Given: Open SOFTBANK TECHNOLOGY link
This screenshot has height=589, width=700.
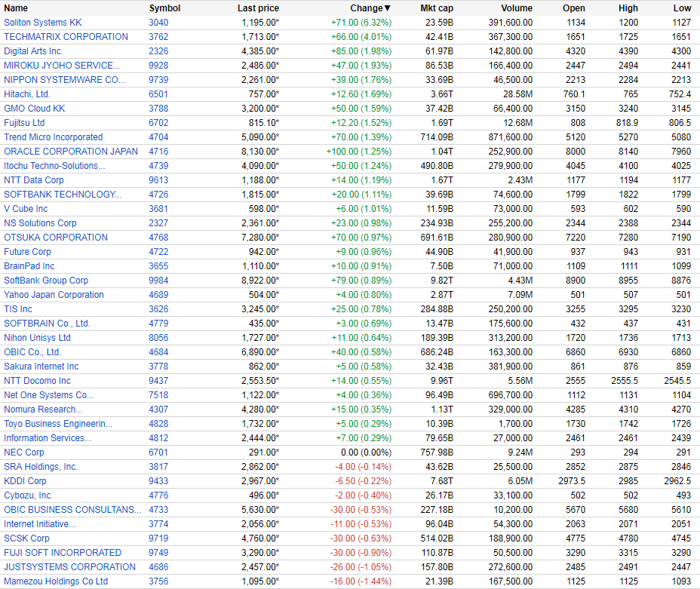Looking at the screenshot, I should pyautogui.click(x=63, y=194).
